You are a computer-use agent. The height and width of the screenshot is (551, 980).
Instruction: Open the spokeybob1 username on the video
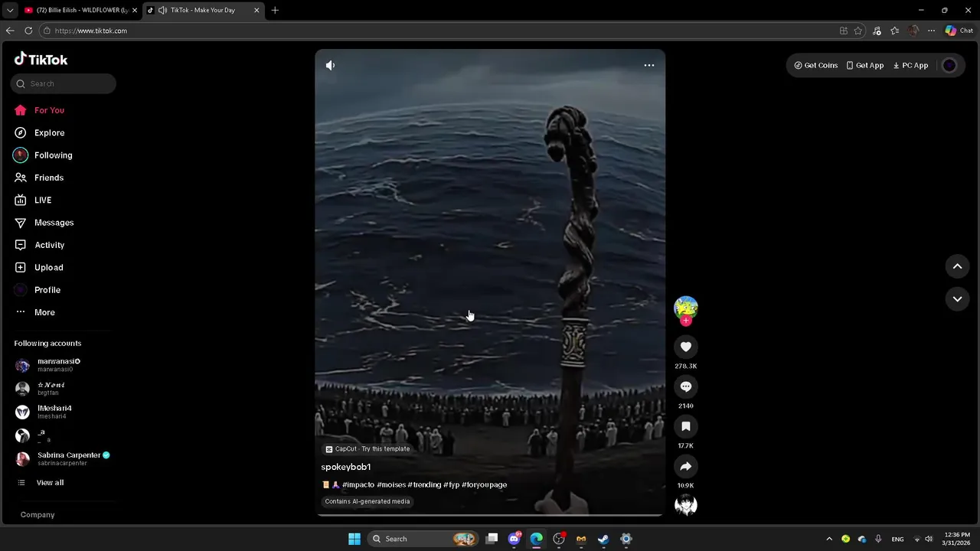pyautogui.click(x=346, y=467)
